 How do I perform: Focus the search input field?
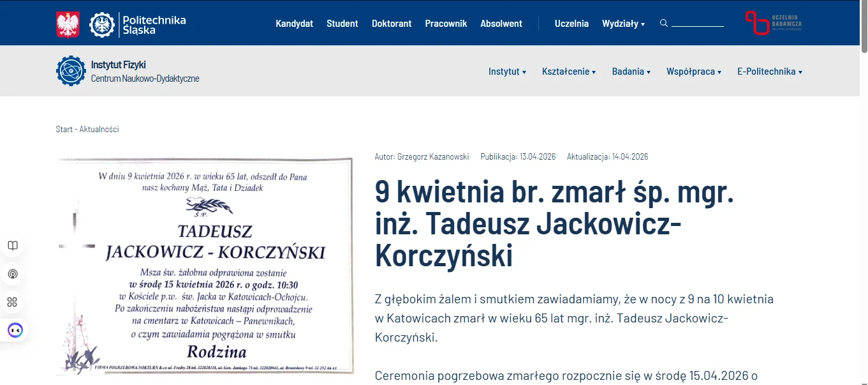point(698,23)
